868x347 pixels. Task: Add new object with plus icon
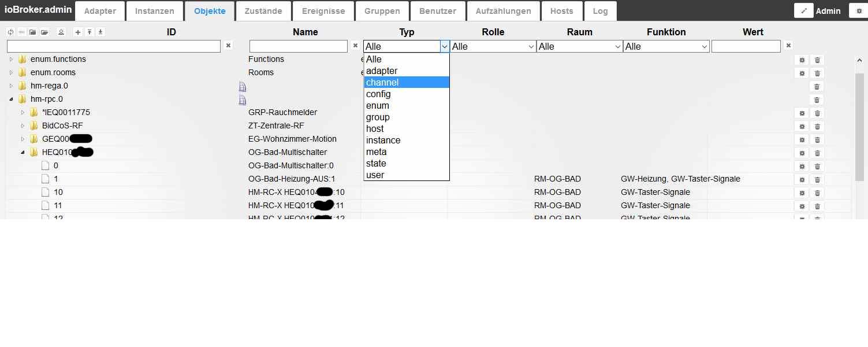coord(78,32)
